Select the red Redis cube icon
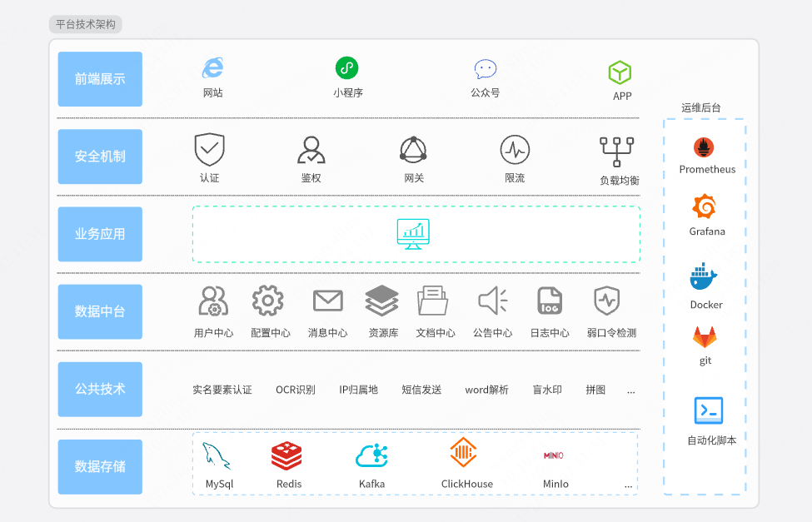Image resolution: width=812 pixels, height=522 pixels. point(286,455)
